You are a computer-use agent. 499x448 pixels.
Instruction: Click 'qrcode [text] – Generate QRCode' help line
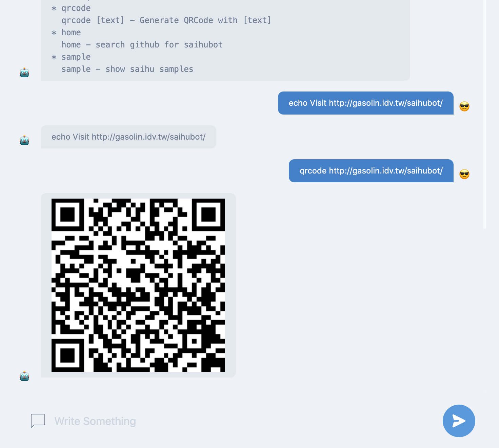(x=166, y=20)
